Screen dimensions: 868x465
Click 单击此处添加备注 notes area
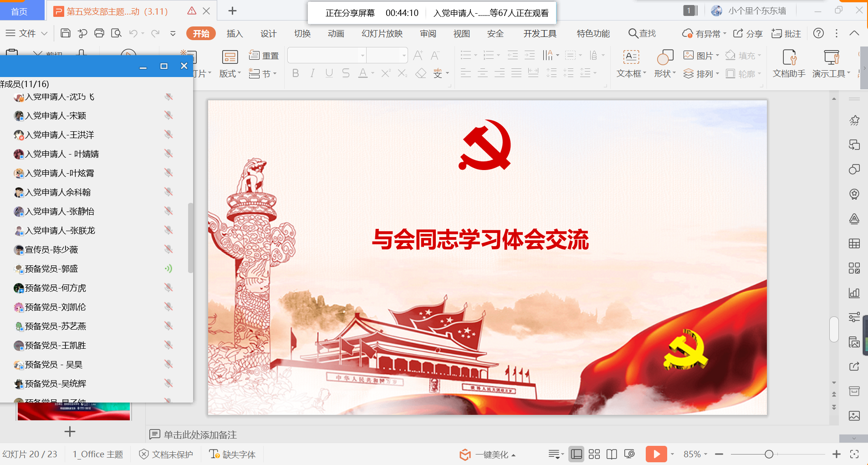(x=200, y=434)
